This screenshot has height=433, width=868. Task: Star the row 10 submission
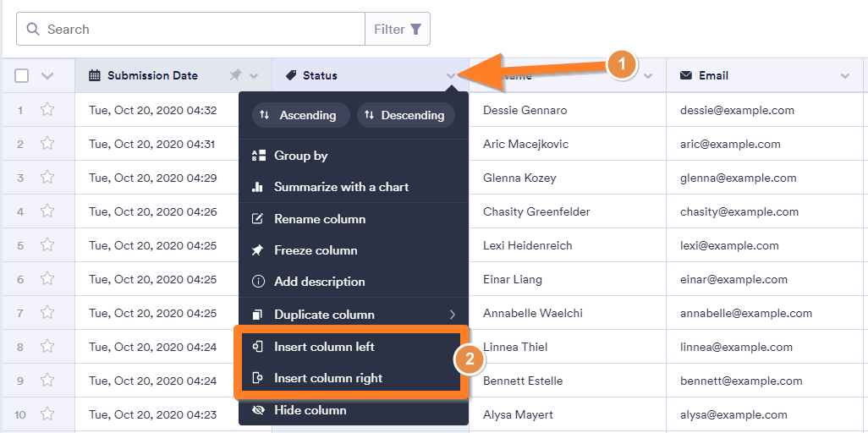click(47, 414)
